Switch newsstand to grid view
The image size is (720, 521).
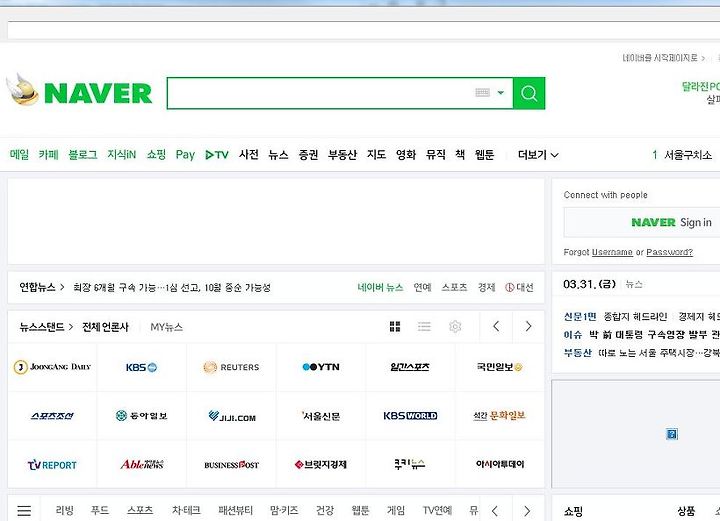click(395, 326)
